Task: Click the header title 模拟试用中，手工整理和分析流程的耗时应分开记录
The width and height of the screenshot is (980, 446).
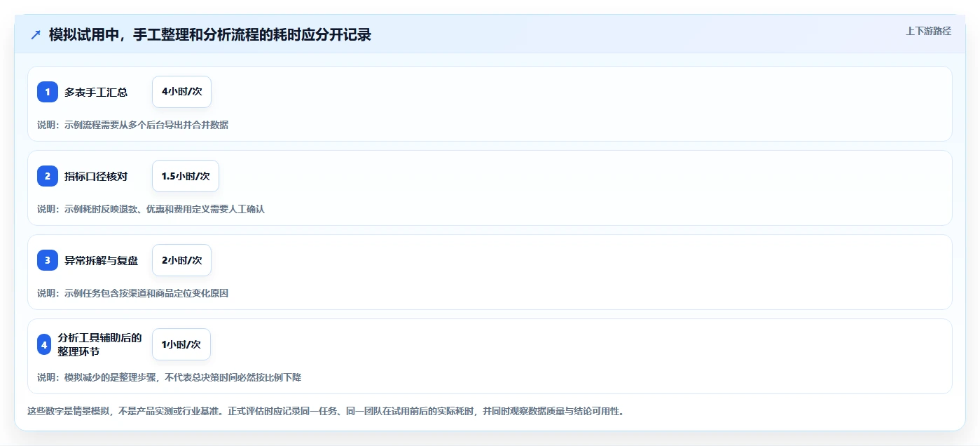Action: [210, 34]
